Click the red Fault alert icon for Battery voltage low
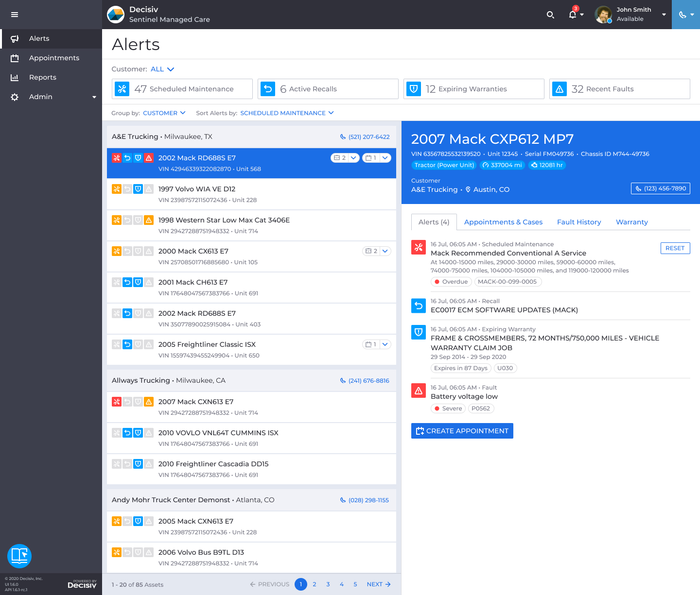Image resolution: width=700 pixels, height=595 pixels. click(419, 391)
